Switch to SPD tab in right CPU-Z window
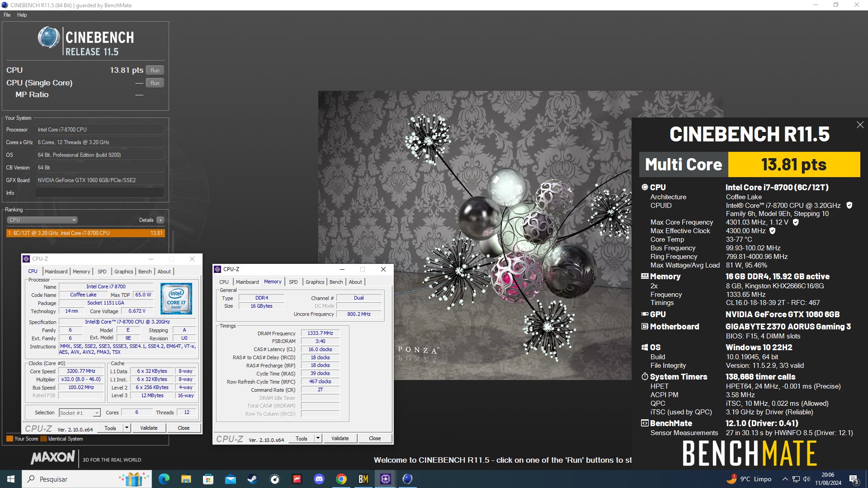This screenshot has height=488, width=868. (x=293, y=282)
